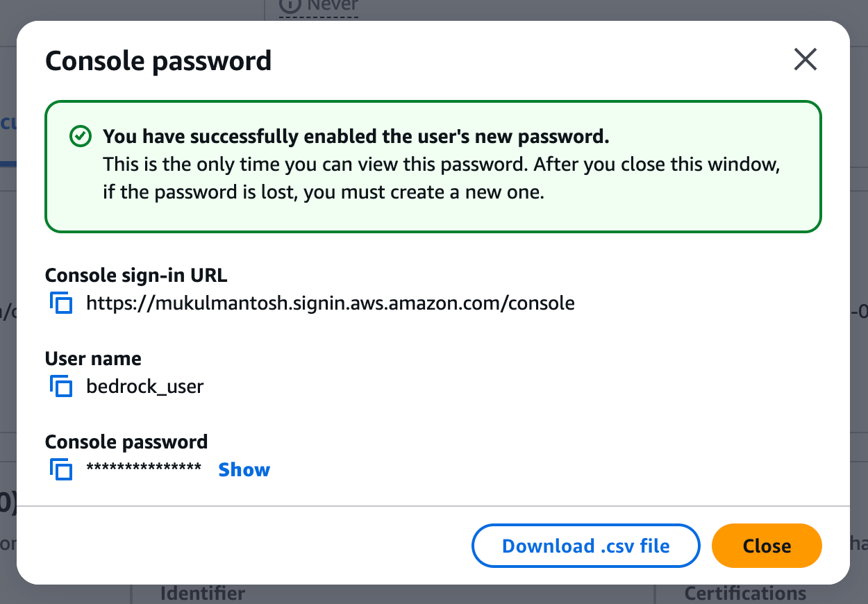Click the User name label

coord(93,359)
